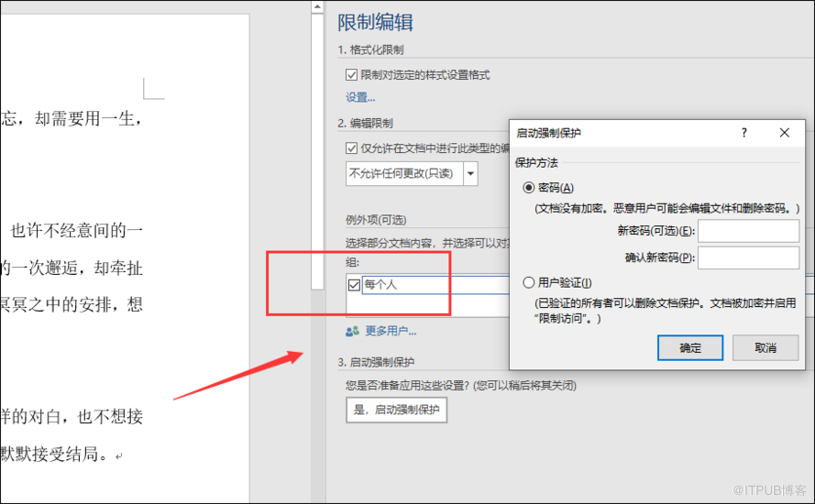The width and height of the screenshot is (815, 504).
Task: Enable 限制对选定的样式设置格式 checkbox
Action: (351, 75)
